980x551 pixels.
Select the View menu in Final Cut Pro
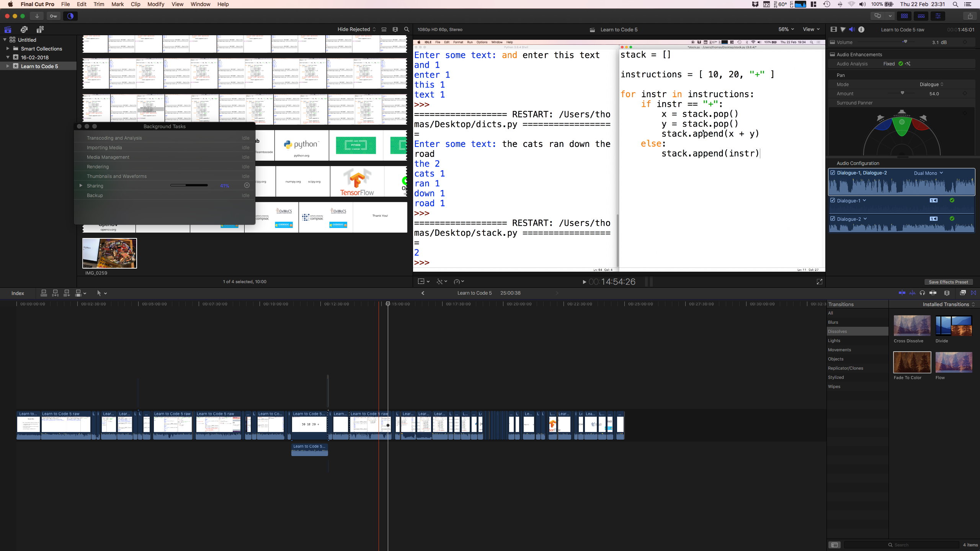(177, 4)
